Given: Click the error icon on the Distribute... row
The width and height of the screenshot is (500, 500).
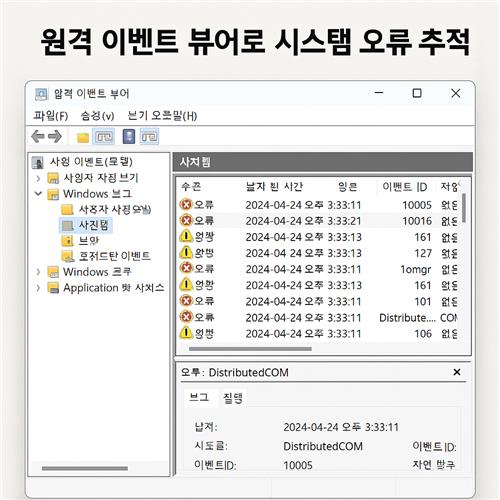Looking at the screenshot, I should coord(186,317).
